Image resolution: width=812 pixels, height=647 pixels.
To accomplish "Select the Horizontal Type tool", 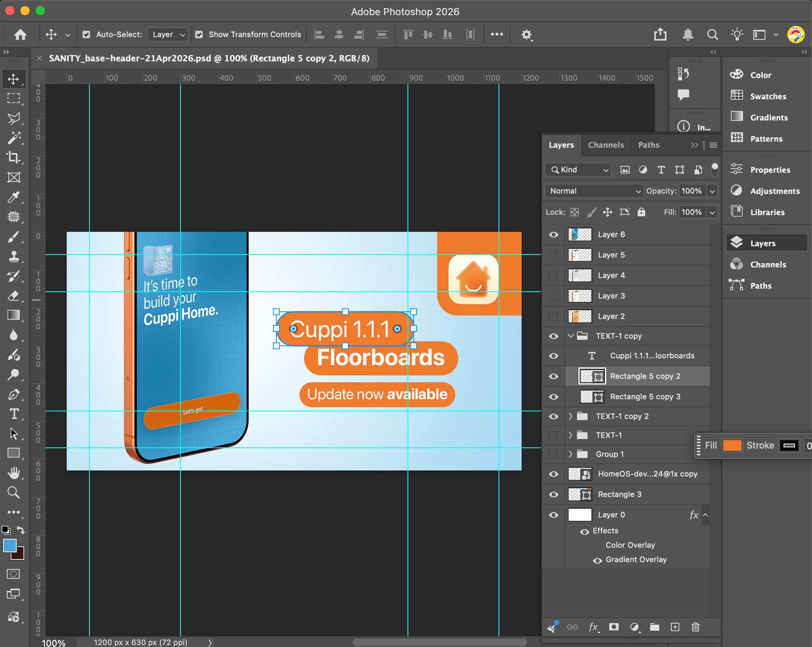I will pos(14,414).
